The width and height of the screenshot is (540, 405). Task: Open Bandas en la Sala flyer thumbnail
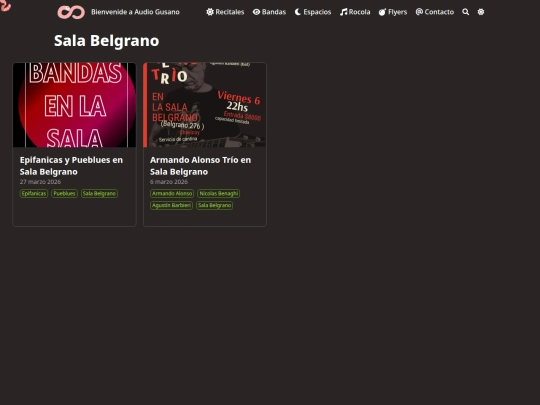pyautogui.click(x=74, y=105)
